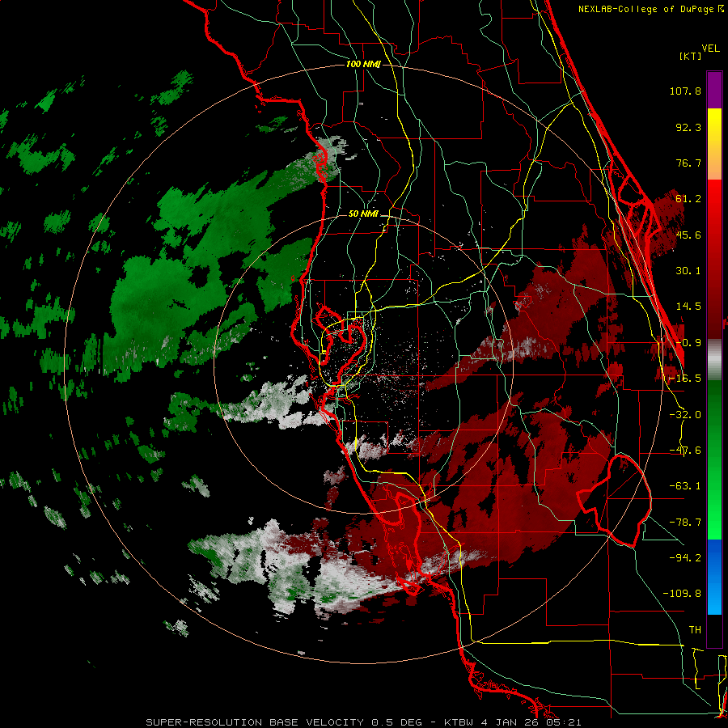
Task: Click the 92.3 velocity scale value
Action: tap(688, 127)
